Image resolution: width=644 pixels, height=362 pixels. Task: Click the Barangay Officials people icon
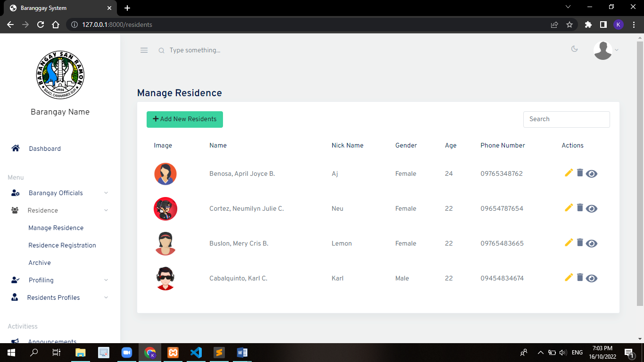tap(15, 192)
